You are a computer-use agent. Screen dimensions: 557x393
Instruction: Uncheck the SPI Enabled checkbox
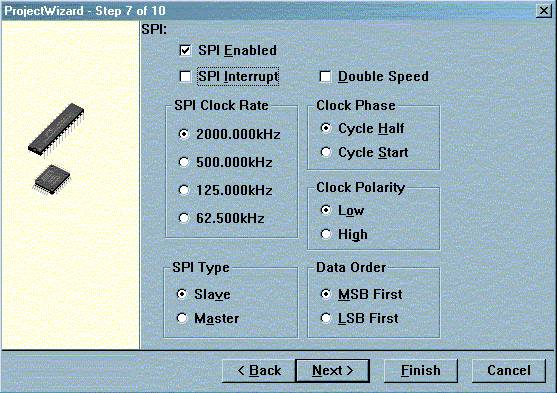point(185,50)
